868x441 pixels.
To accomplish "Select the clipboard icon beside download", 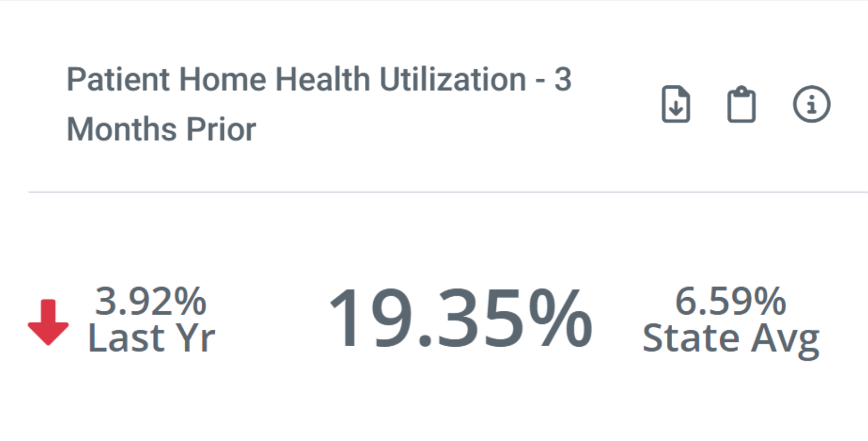I will pyautogui.click(x=742, y=104).
